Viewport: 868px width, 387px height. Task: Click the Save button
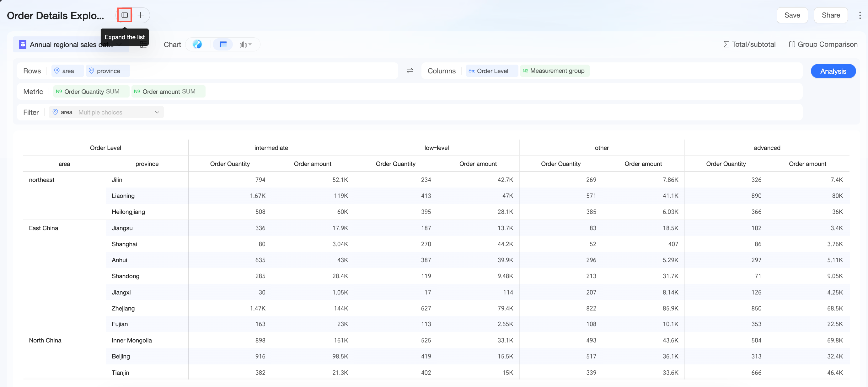coord(792,15)
